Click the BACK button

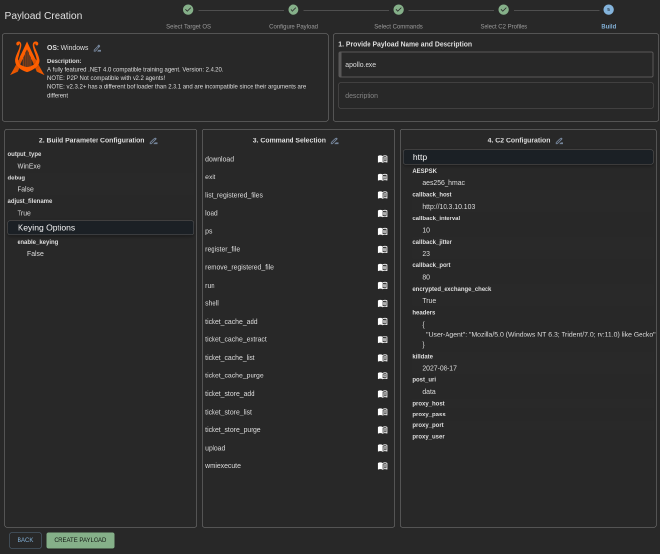point(25,540)
